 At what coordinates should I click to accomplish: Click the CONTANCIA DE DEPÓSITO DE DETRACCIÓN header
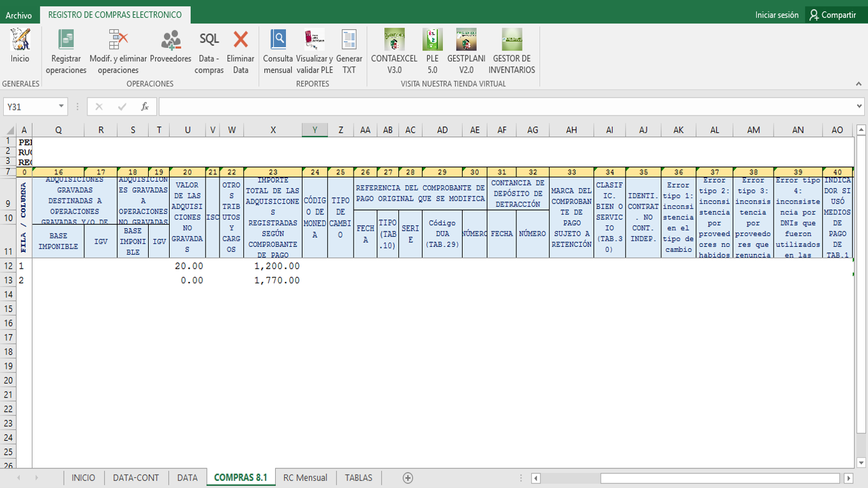tap(518, 193)
